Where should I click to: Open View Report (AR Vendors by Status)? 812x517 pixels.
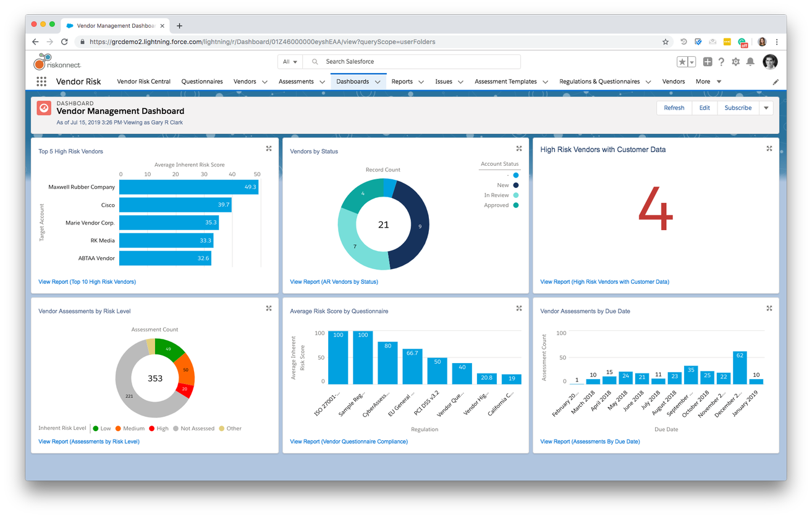(x=334, y=282)
